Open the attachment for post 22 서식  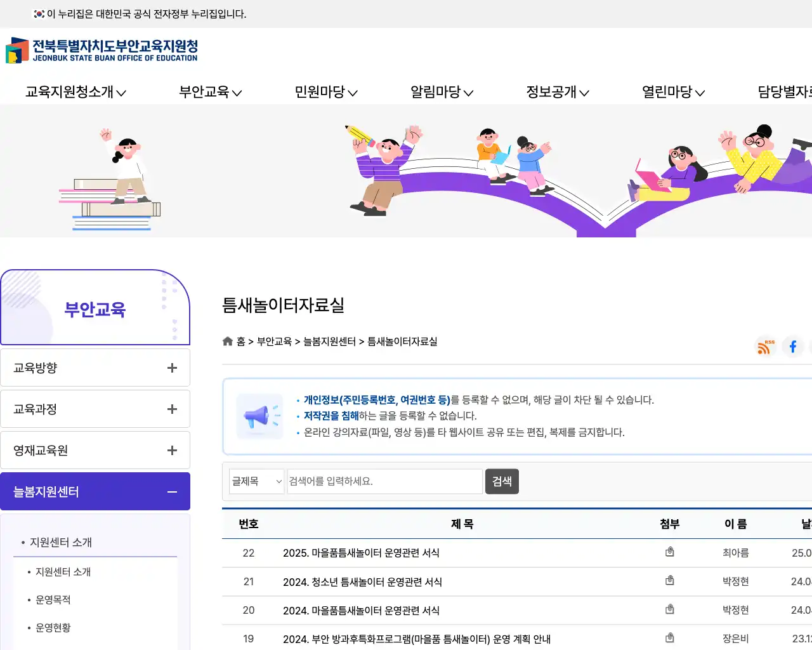coord(669,552)
